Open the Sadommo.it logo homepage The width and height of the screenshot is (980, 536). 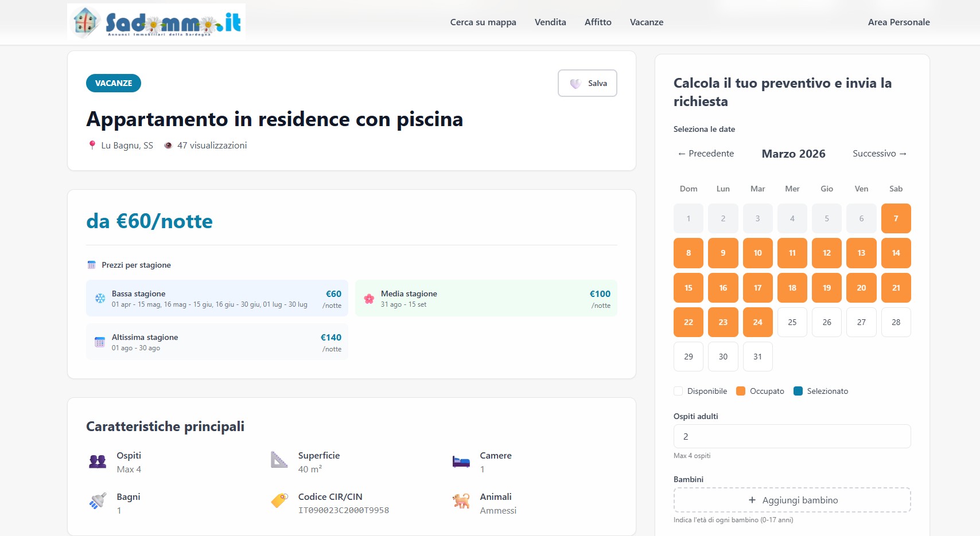(157, 22)
